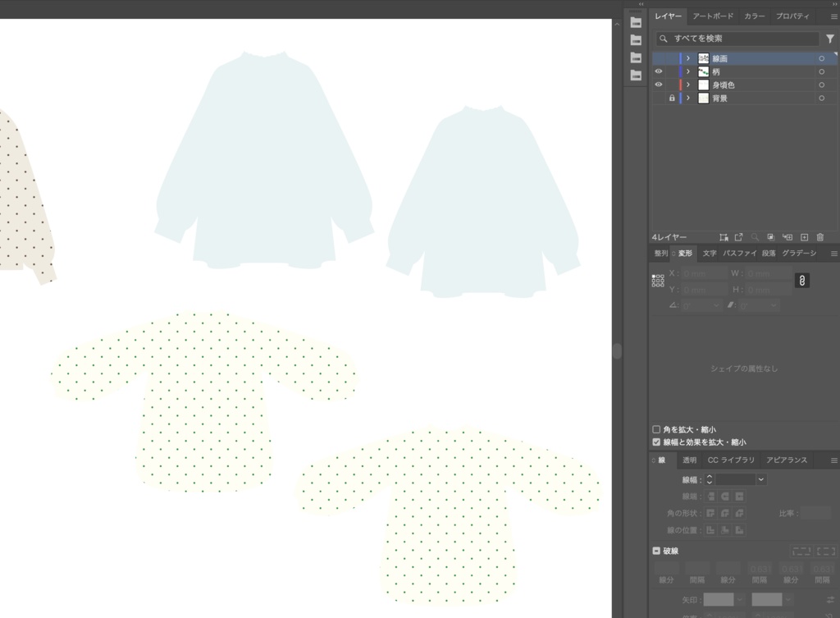The width and height of the screenshot is (840, 618).
Task: Click the Delete Selection trash icon in Layers
Action: [x=819, y=237]
